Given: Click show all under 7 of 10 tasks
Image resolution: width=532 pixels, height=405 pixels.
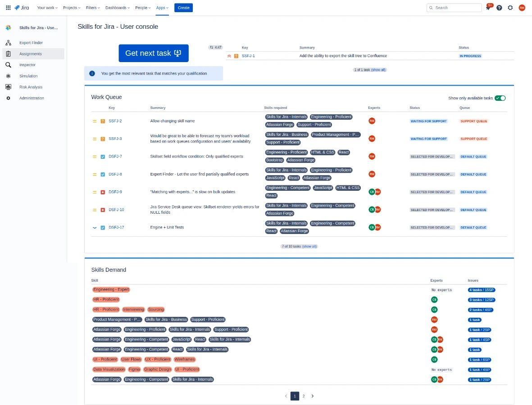Looking at the screenshot, I should click(x=309, y=247).
